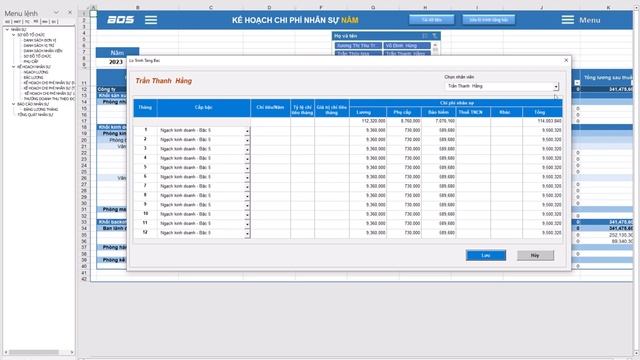This screenshot has width=640, height=360.
Task: Open the Cấp bậc dropdown for month 2
Action: coord(247,140)
